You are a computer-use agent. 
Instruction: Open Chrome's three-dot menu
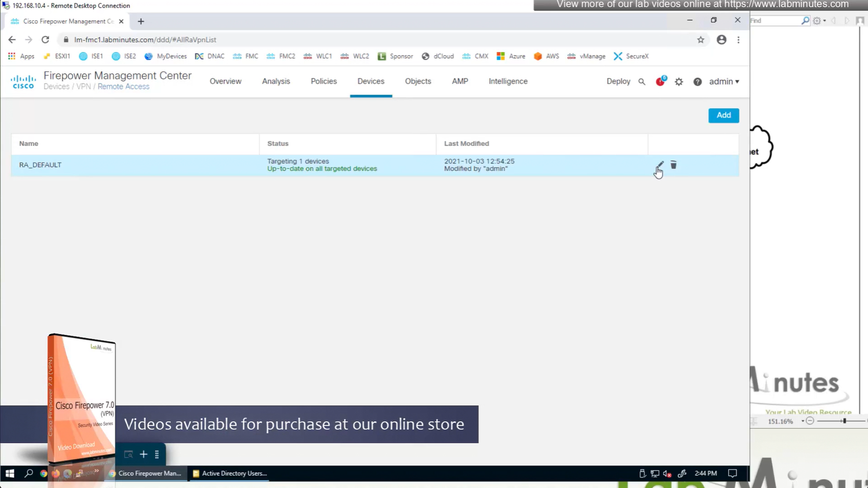pos(739,40)
